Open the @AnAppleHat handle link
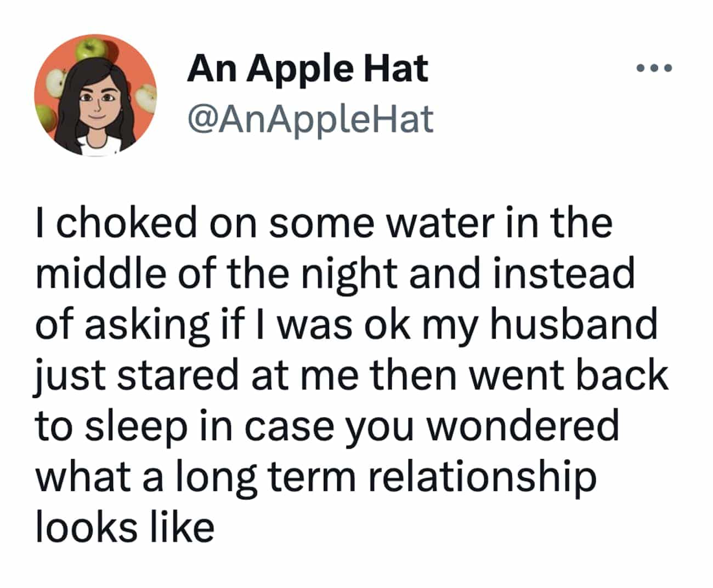The width and height of the screenshot is (713, 588). [310, 119]
